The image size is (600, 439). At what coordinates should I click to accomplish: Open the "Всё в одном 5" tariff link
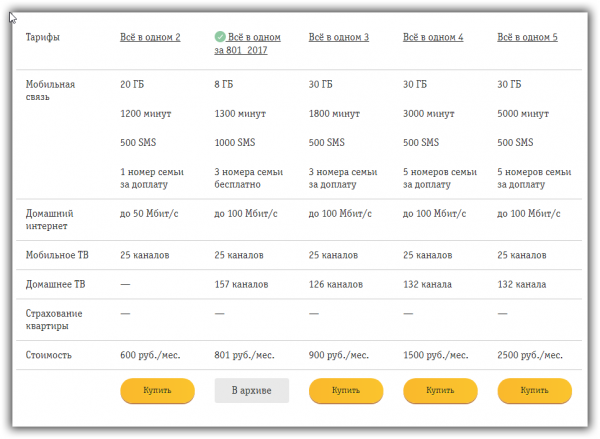point(528,37)
